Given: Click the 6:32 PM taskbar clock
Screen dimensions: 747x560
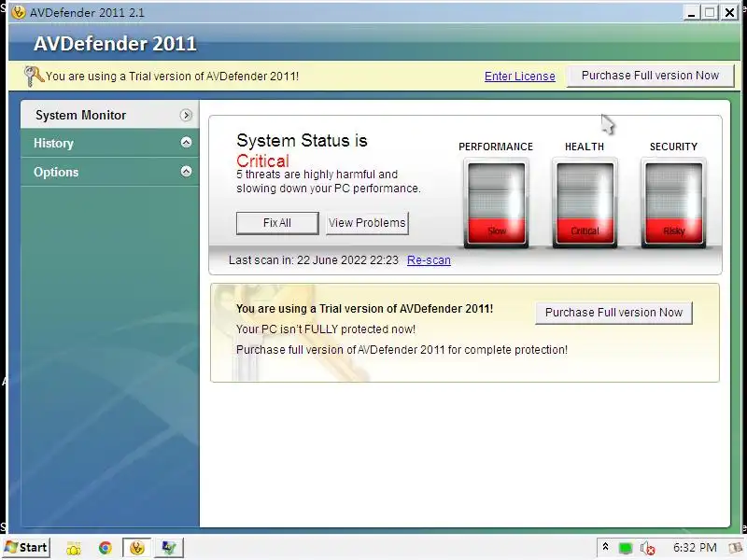Looking at the screenshot, I should 695,548.
